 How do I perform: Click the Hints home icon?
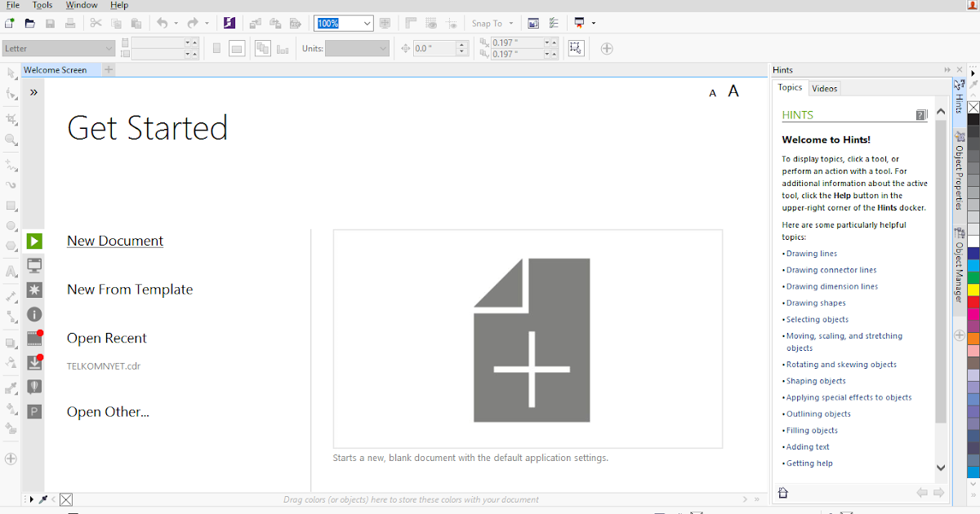783,493
